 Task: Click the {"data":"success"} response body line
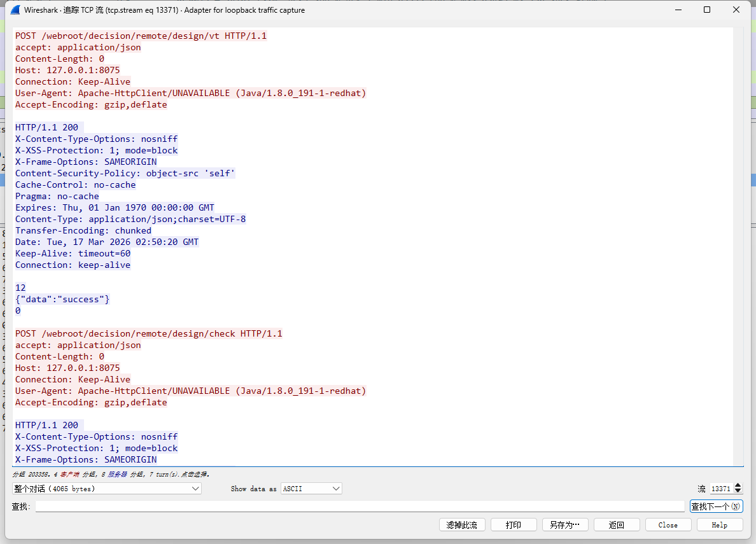(62, 300)
